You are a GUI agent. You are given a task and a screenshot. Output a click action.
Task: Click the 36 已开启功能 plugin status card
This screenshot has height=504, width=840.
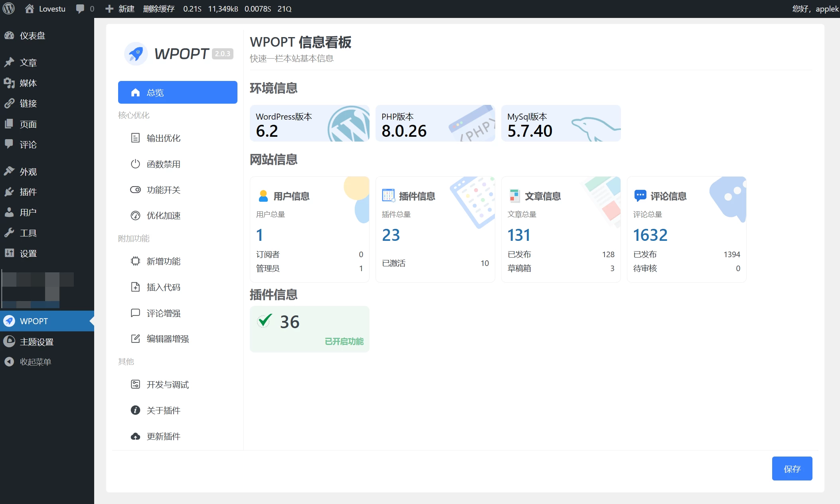click(x=309, y=329)
